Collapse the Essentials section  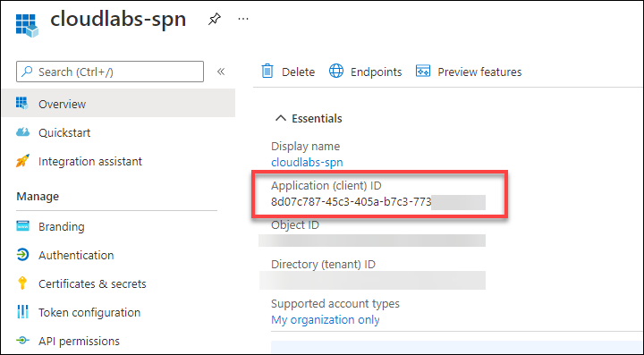(x=281, y=118)
